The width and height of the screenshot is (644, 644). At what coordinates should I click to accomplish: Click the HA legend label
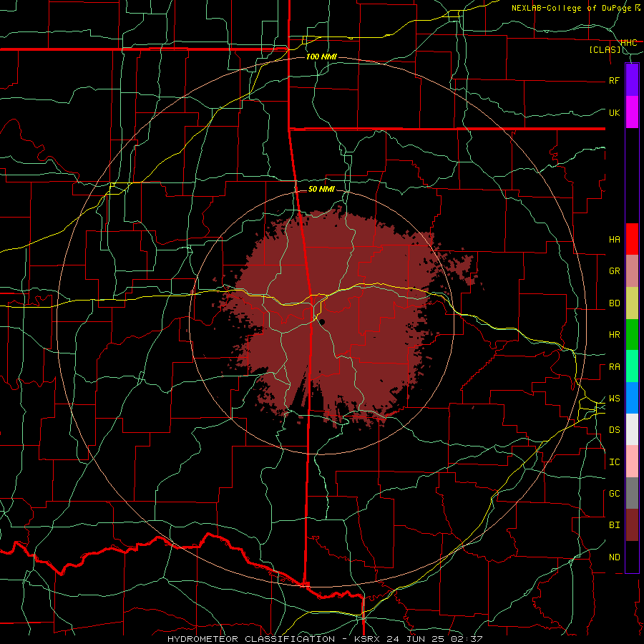pyautogui.click(x=614, y=239)
